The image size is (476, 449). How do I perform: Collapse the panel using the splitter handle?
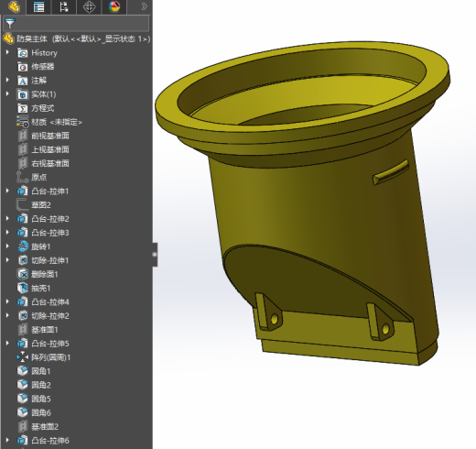pyautogui.click(x=155, y=255)
